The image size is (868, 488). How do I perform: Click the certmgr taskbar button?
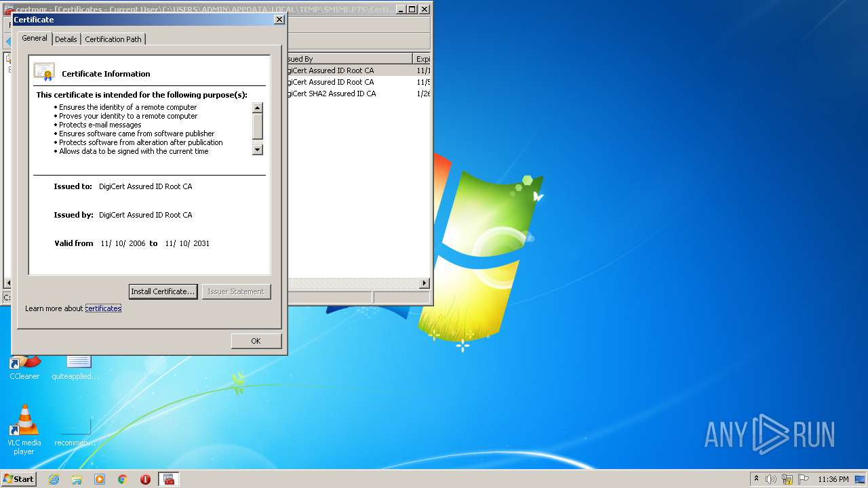click(169, 479)
